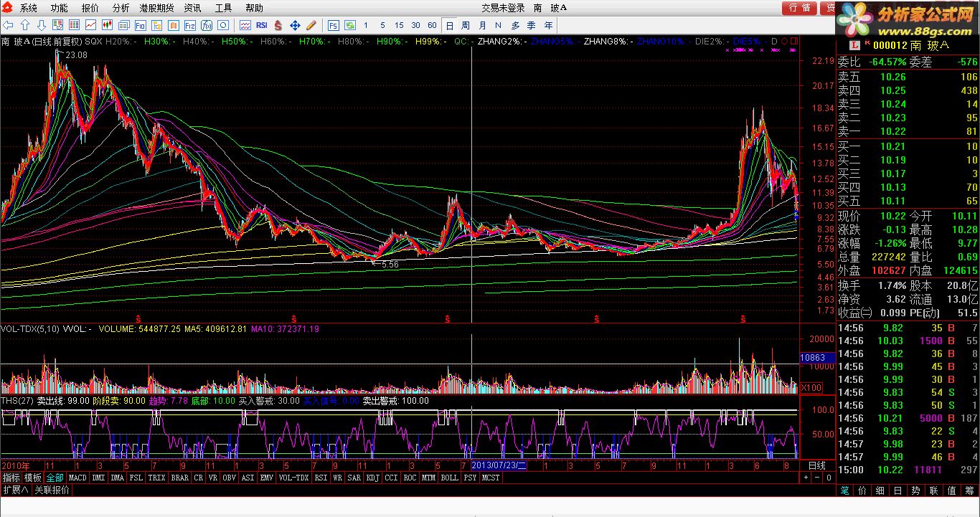Click the back arrow toolbar icon

[9, 25]
